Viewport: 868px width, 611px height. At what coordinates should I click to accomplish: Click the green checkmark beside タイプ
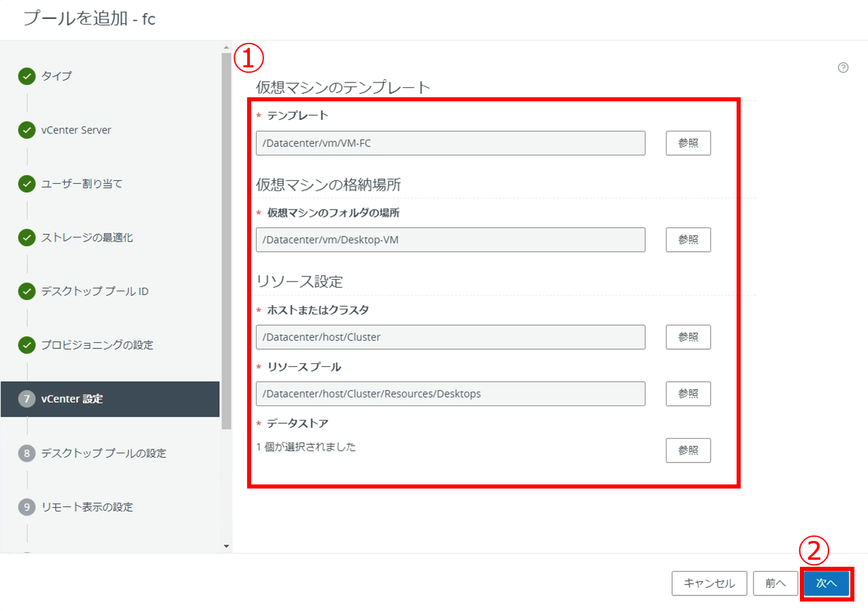click(x=27, y=76)
